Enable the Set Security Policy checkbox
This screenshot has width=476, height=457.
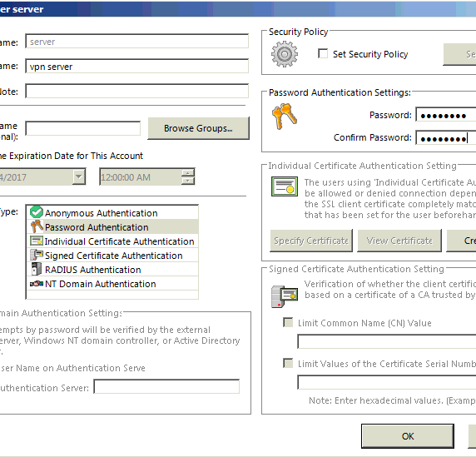click(x=323, y=54)
